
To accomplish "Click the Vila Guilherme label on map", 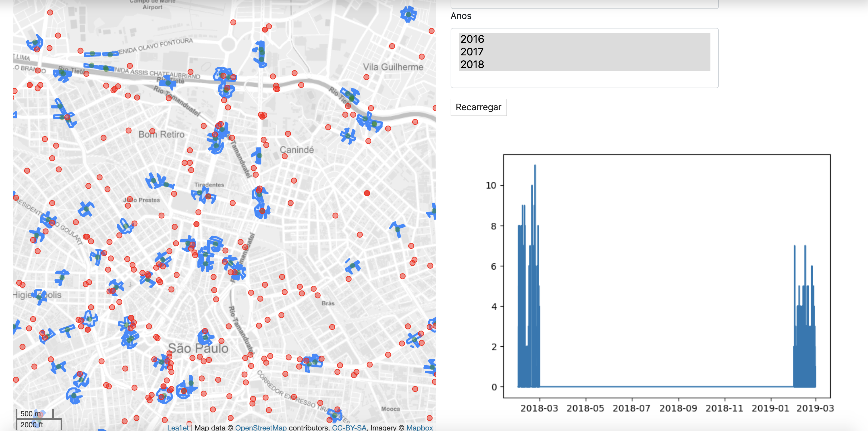I will (393, 67).
